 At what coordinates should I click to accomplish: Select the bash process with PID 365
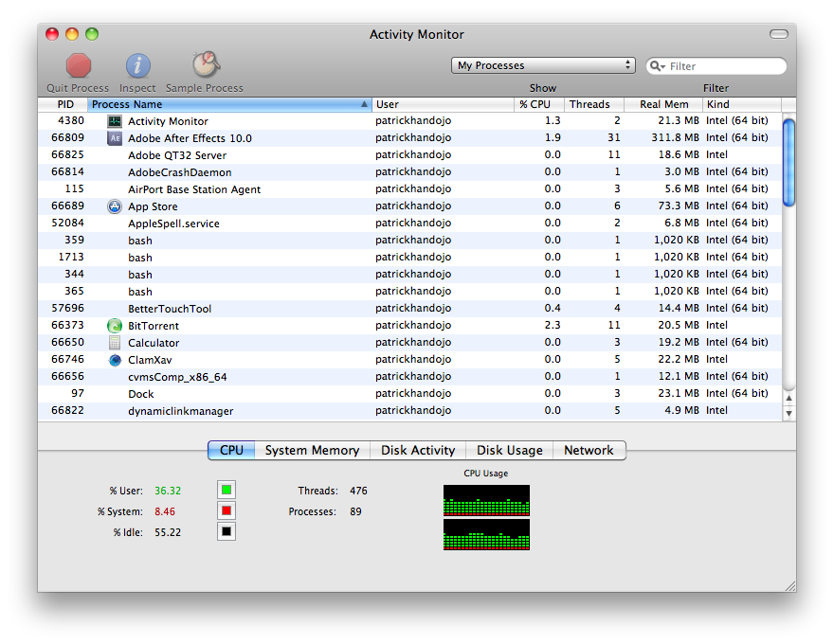point(410,291)
